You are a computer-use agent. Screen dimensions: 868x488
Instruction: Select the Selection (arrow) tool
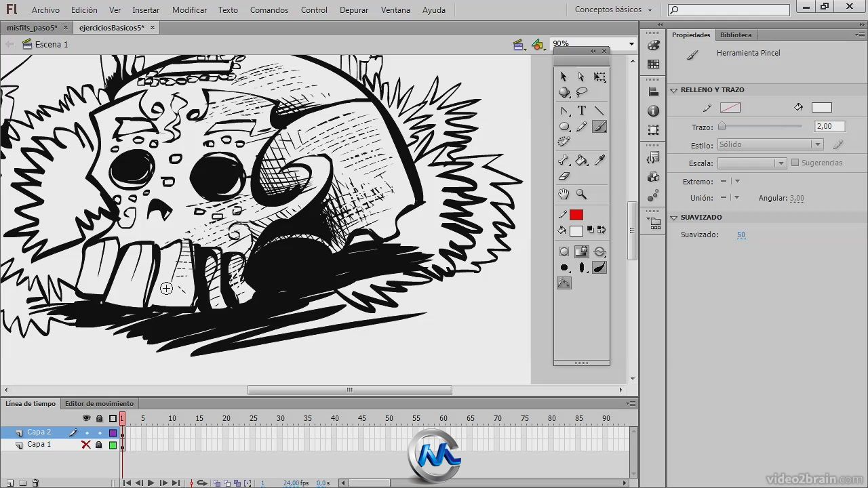coord(564,77)
